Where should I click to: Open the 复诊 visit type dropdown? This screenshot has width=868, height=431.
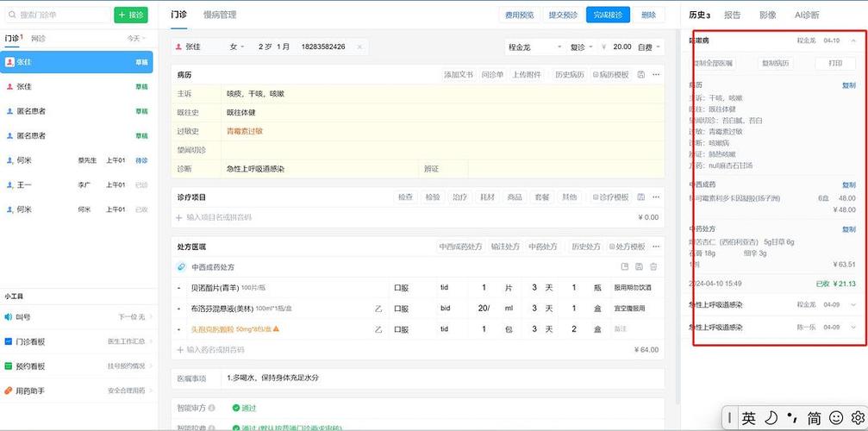point(581,47)
